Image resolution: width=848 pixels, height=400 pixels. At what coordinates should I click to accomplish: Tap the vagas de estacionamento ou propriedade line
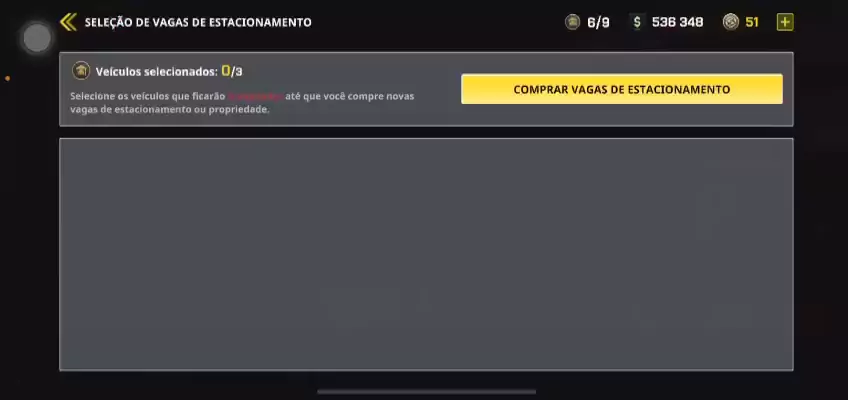[169, 109]
